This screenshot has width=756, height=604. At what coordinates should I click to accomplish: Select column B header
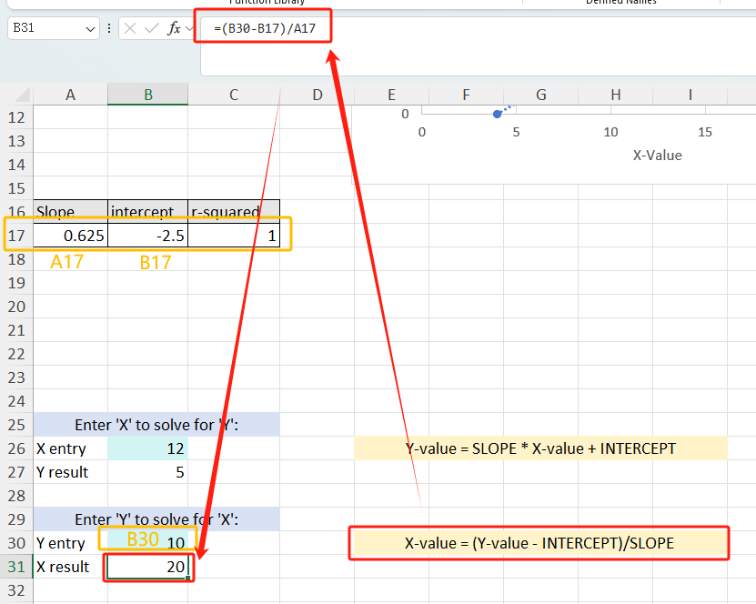pos(148,94)
